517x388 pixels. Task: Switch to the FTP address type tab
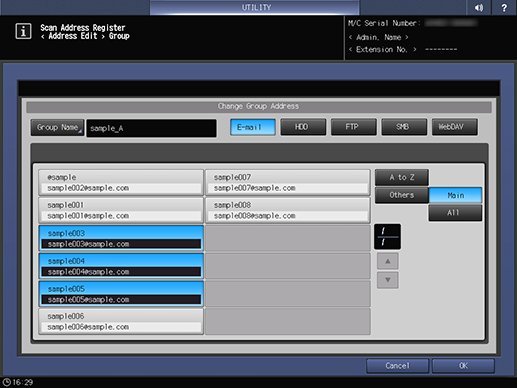coord(353,127)
